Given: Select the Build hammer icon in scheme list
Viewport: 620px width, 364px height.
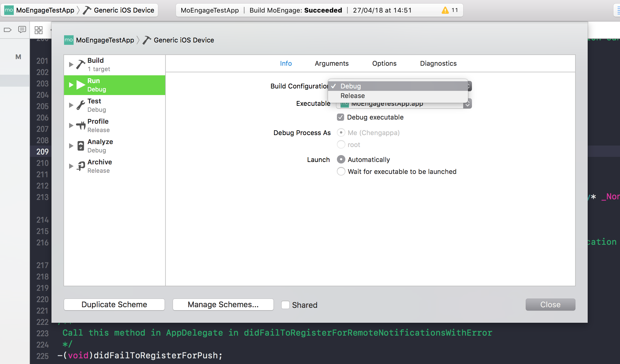Looking at the screenshot, I should [80, 64].
